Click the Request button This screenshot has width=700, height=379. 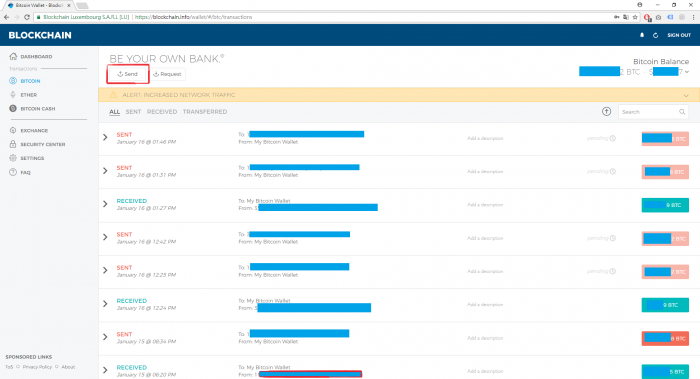167,74
